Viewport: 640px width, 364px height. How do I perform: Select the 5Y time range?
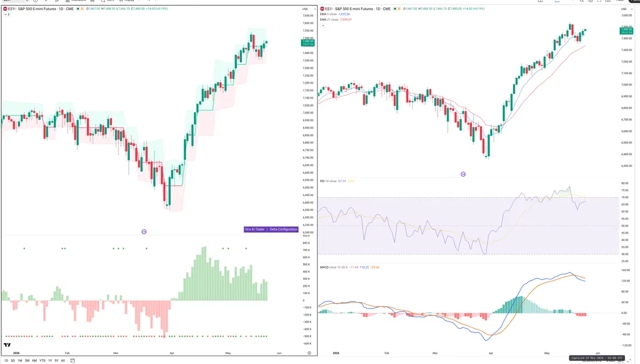[57, 361]
